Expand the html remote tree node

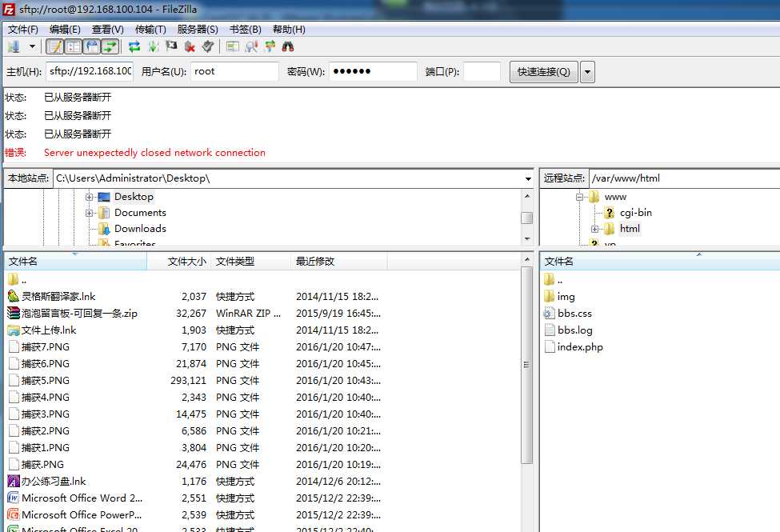tap(594, 229)
